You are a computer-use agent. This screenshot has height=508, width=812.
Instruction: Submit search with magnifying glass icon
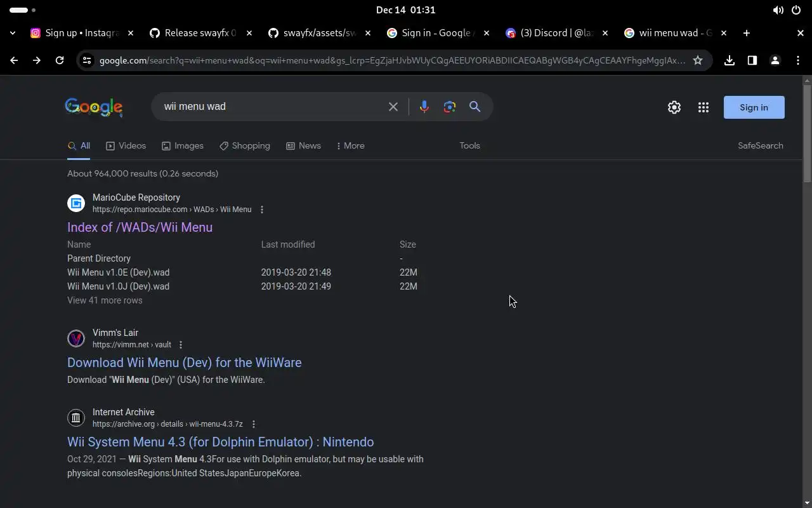point(475,107)
